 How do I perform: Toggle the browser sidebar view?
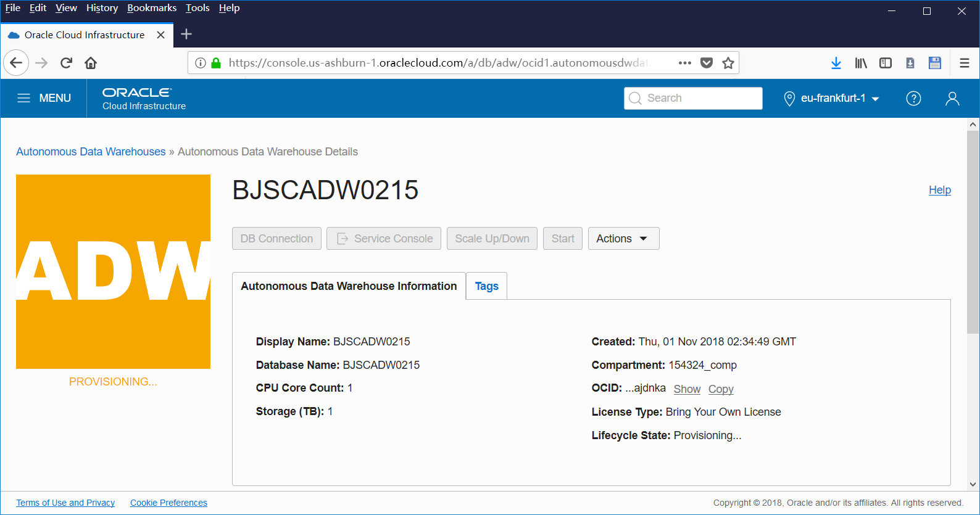(886, 63)
